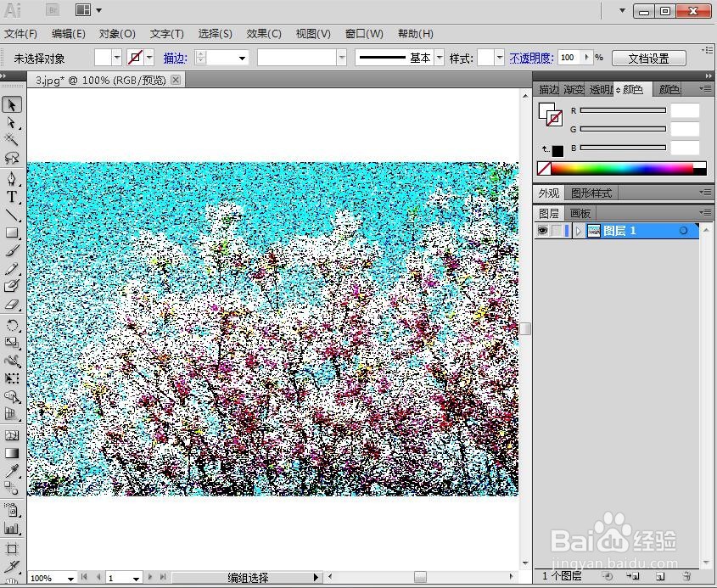717x588 pixels.
Task: Select the Direct Selection tool
Action: click(11, 123)
